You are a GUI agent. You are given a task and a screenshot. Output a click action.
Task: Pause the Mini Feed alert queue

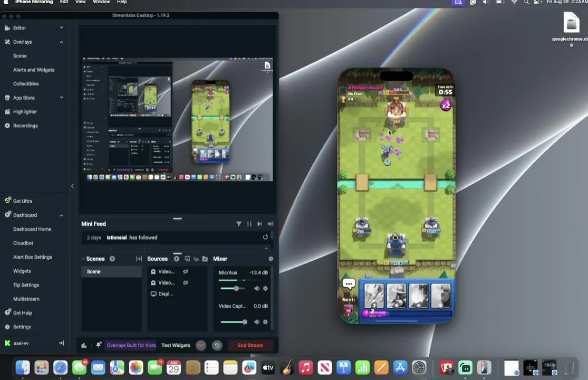(x=249, y=224)
